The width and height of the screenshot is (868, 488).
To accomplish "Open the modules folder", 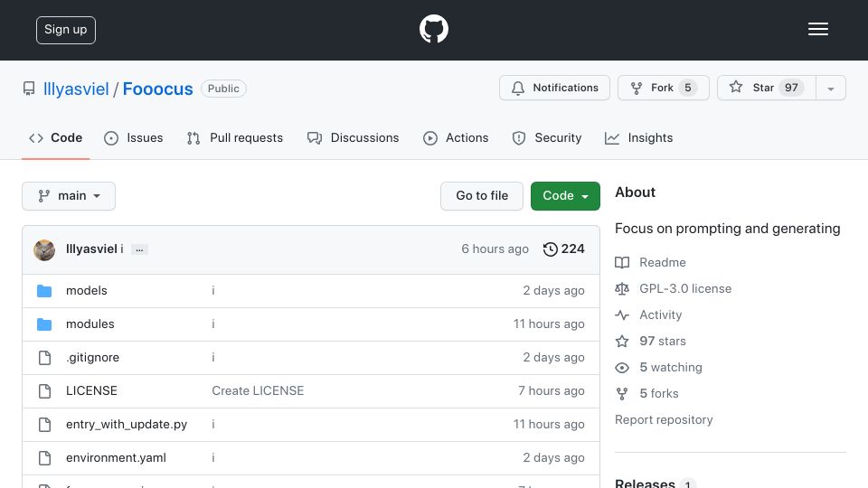I will [90, 324].
